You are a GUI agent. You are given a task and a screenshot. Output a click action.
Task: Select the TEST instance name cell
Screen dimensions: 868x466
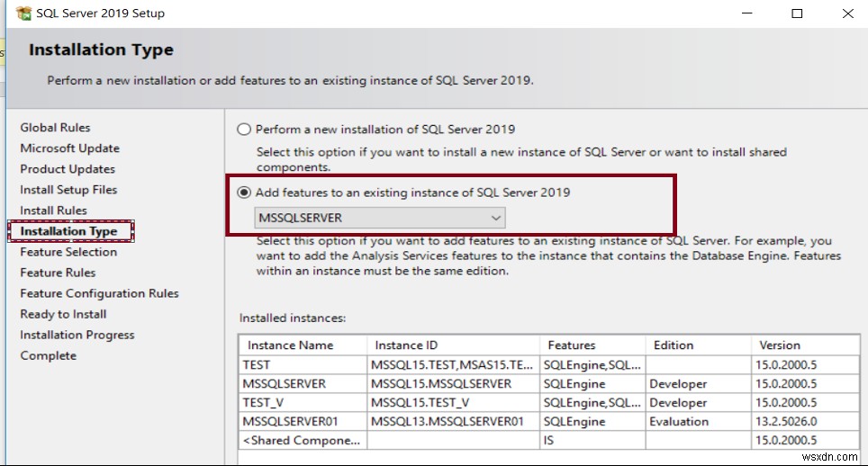pyautogui.click(x=303, y=365)
